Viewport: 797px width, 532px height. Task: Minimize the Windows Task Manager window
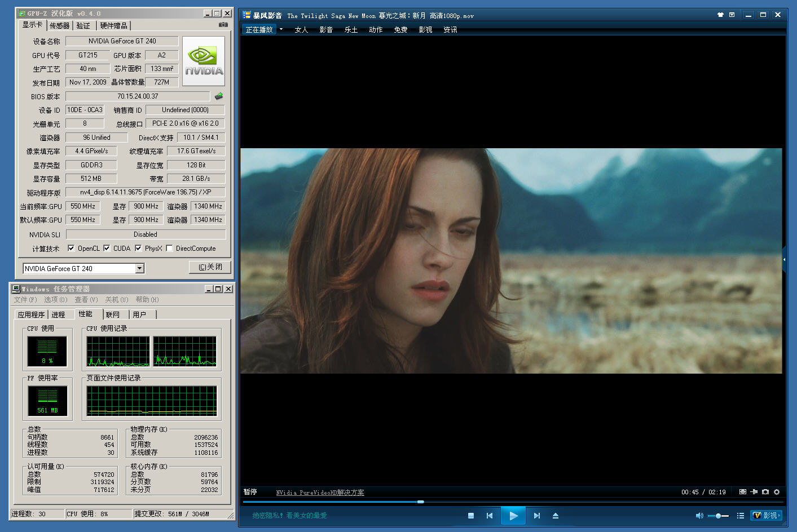coord(209,289)
